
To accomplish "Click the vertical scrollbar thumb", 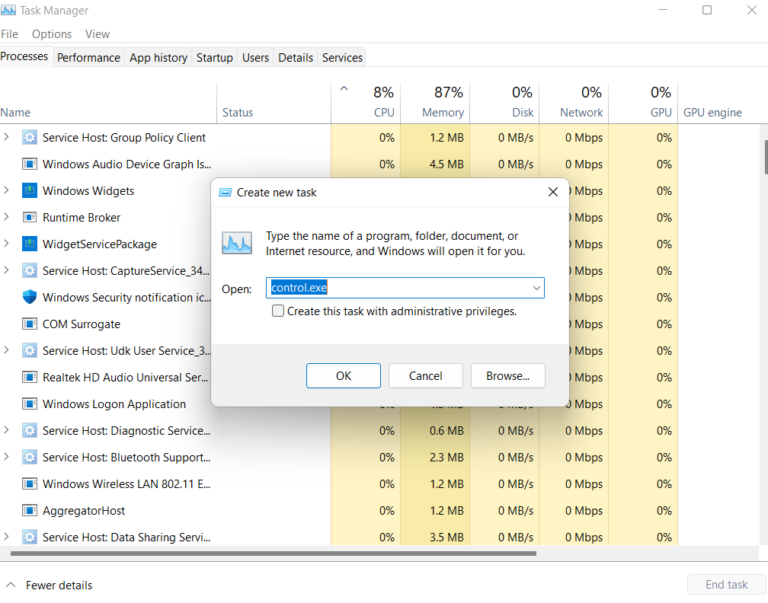I will point(765,157).
